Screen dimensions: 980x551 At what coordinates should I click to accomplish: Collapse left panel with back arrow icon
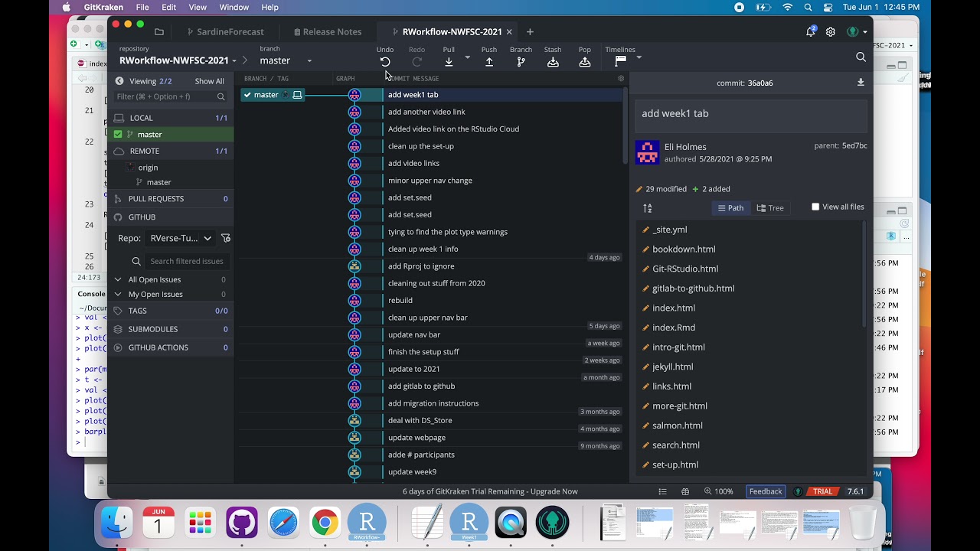point(119,81)
